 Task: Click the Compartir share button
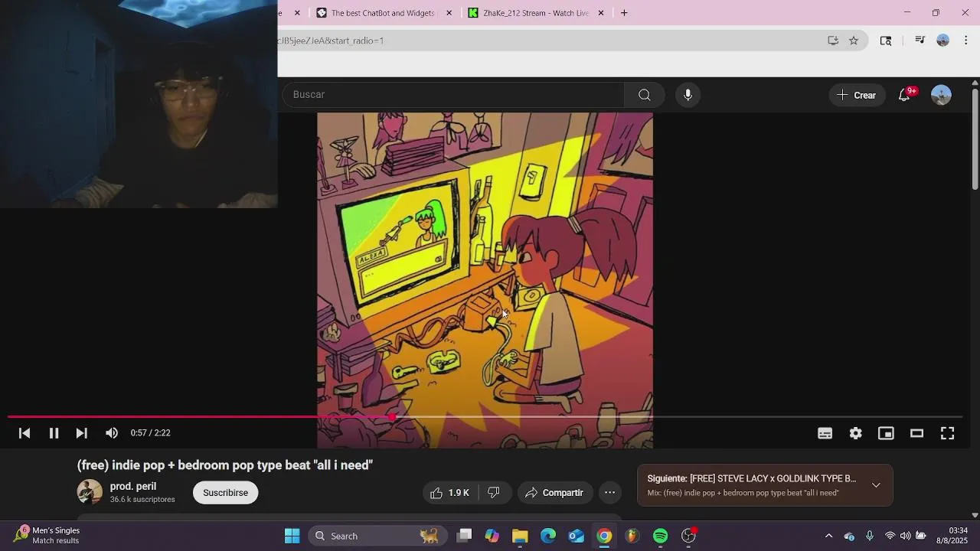click(555, 493)
